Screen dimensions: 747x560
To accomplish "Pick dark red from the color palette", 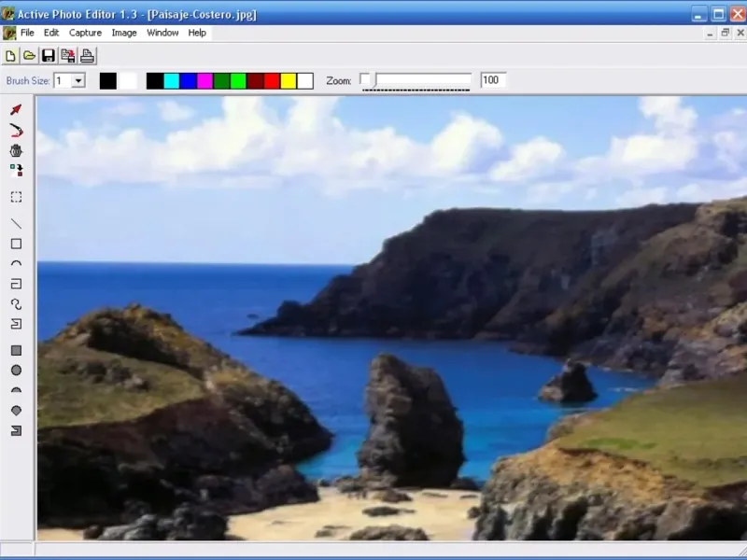I will pos(255,81).
